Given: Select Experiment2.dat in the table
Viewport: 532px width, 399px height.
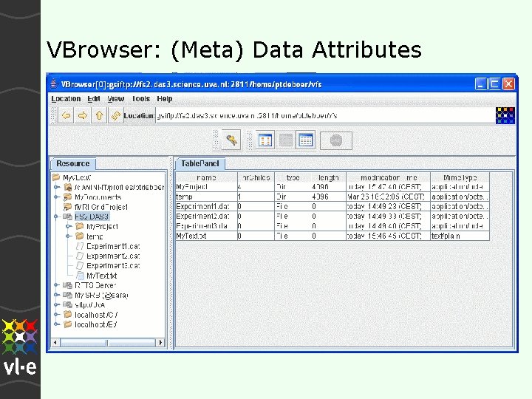Looking at the screenshot, I should click(x=332, y=216).
